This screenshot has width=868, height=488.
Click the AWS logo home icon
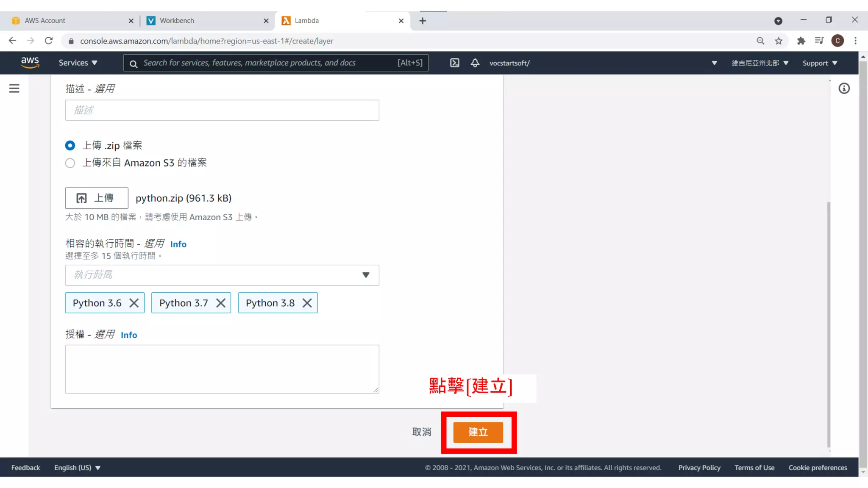(30, 63)
